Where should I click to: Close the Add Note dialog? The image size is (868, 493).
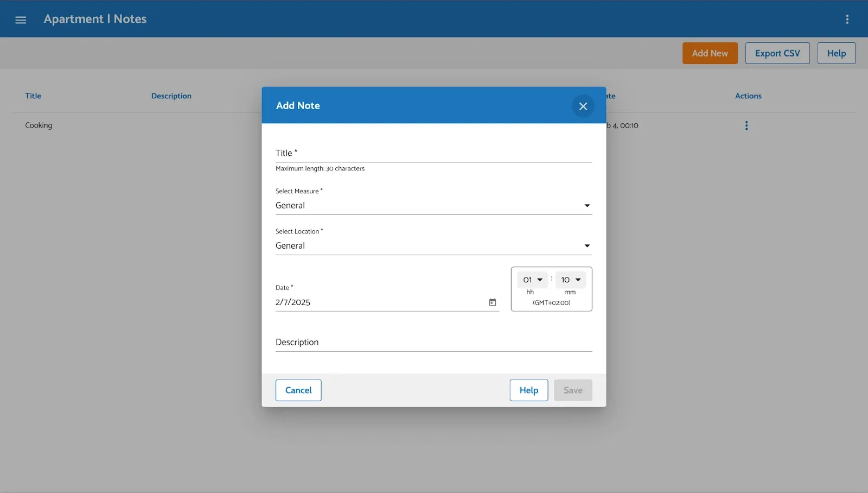(583, 106)
